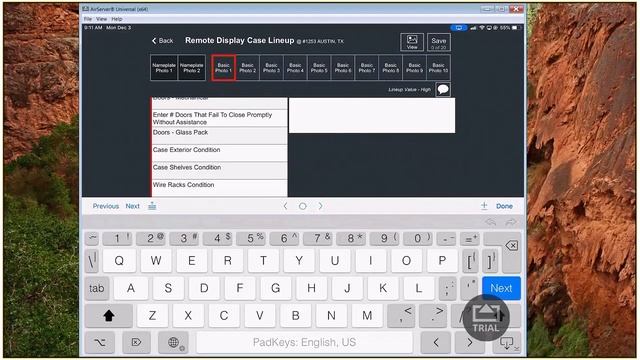640x360 pixels.
Task: Select Basic Photo 7 tab
Action: coord(367,68)
